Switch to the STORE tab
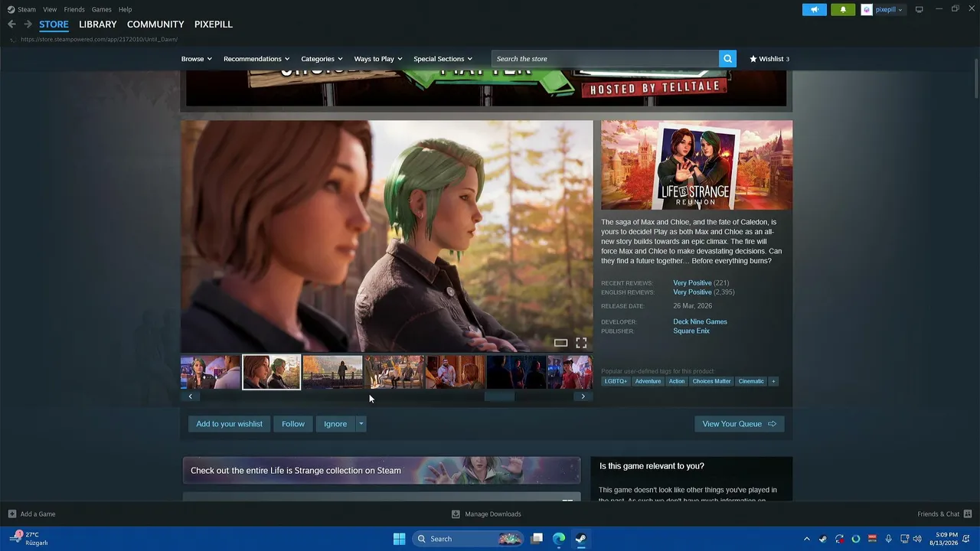Viewport: 980px width, 551px height. [54, 24]
